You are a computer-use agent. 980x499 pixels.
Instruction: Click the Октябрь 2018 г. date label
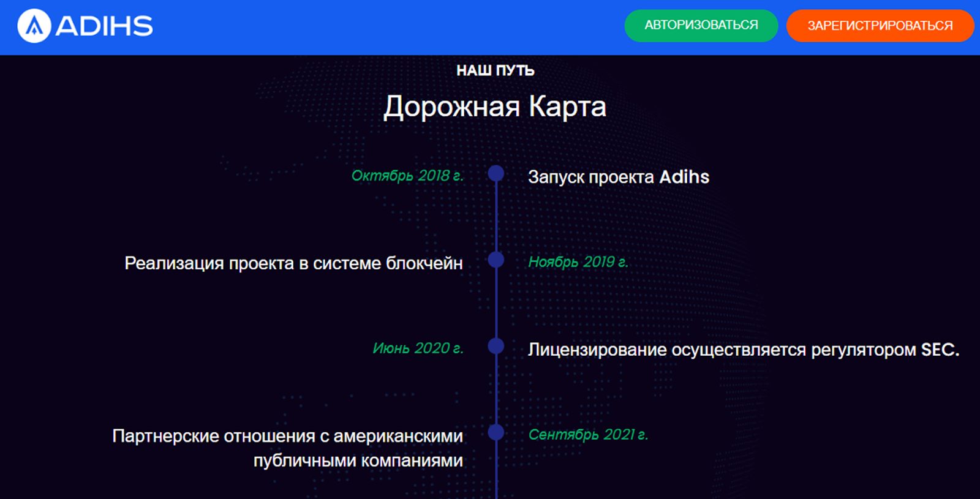[407, 176]
